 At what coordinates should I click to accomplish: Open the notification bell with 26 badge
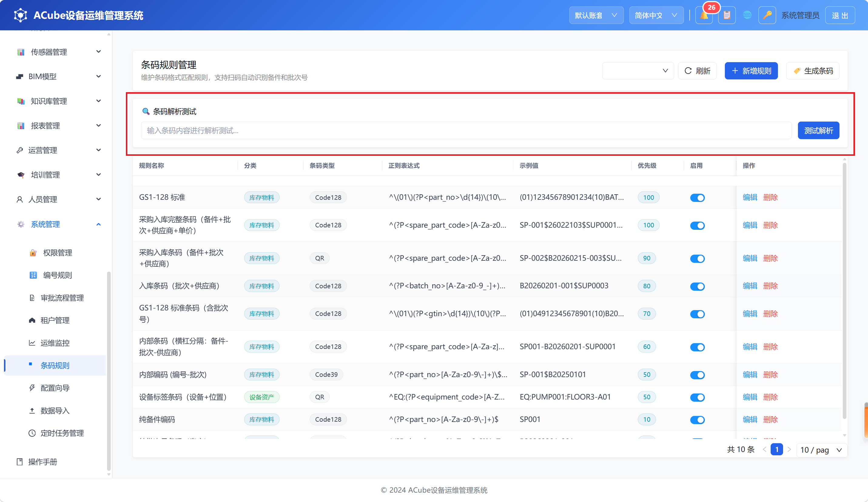[704, 15]
